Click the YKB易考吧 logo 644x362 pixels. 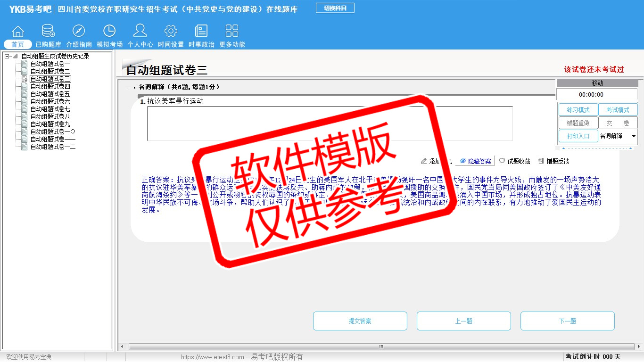click(30, 9)
